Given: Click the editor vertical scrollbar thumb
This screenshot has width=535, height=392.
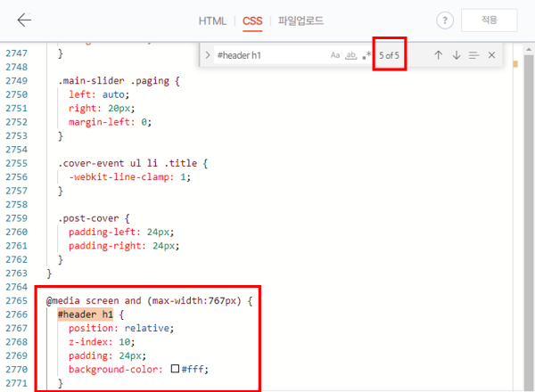Looking at the screenshot, I should (x=529, y=222).
